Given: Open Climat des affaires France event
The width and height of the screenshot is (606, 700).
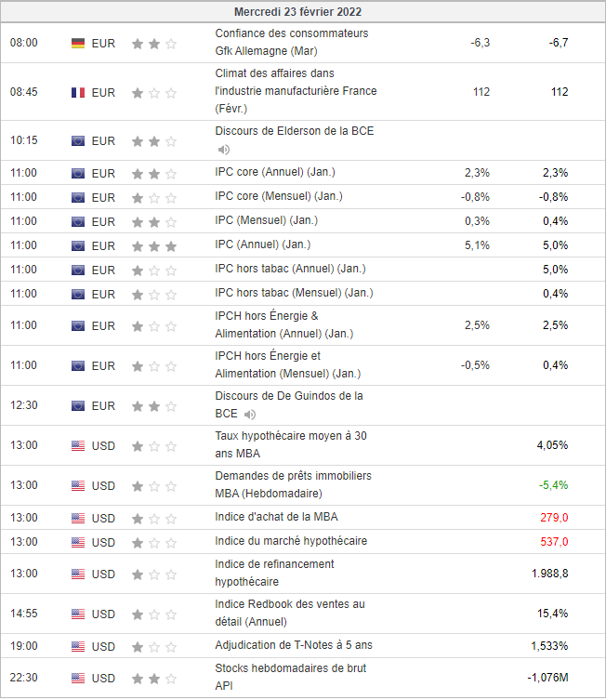Looking at the screenshot, I should [x=296, y=91].
